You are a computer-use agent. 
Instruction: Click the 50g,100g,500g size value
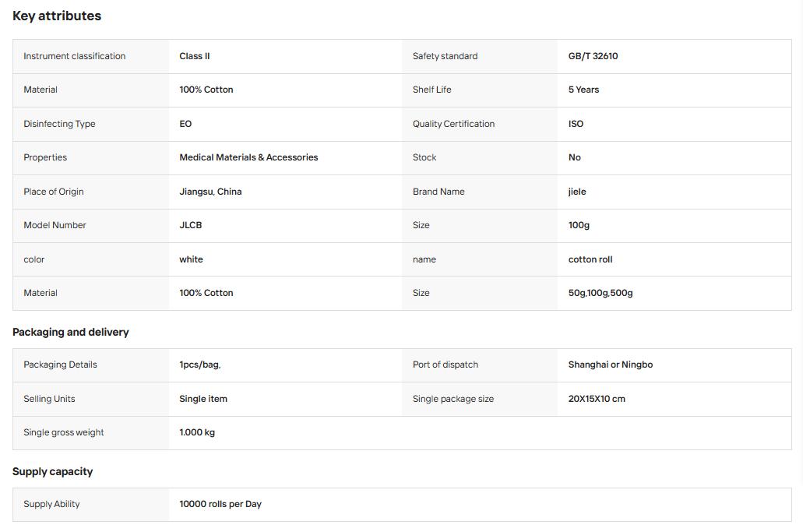[600, 293]
